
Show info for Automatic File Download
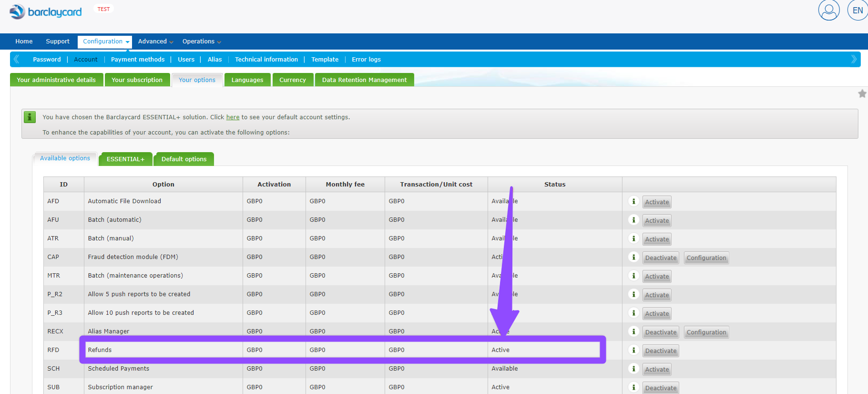[x=633, y=201]
